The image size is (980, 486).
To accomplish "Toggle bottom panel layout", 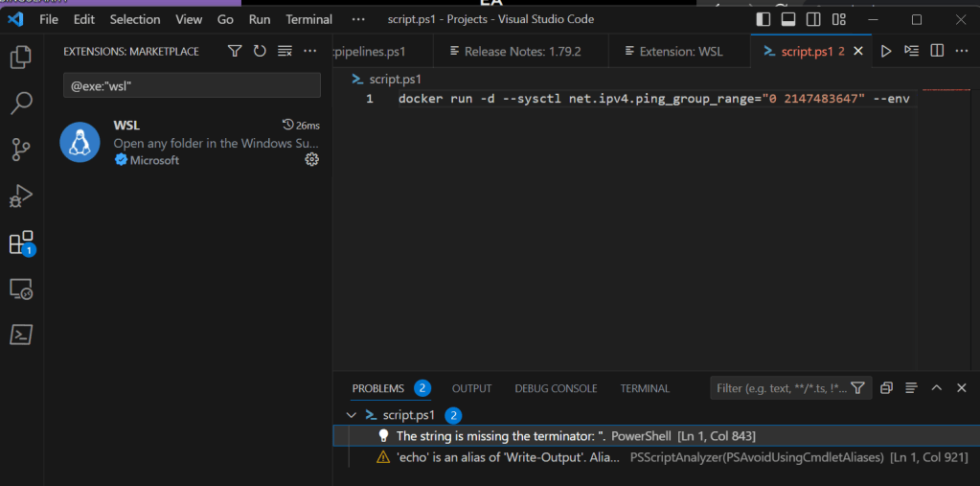I will coord(788,19).
